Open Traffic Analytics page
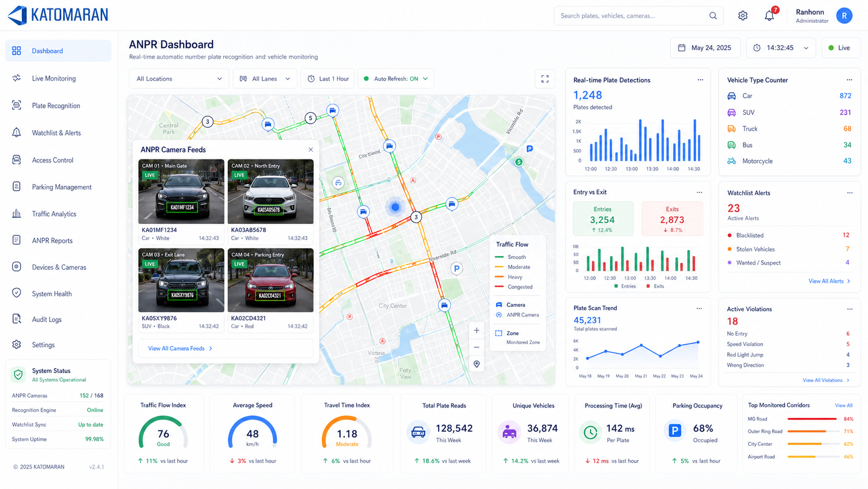868x489 pixels. pos(58,214)
